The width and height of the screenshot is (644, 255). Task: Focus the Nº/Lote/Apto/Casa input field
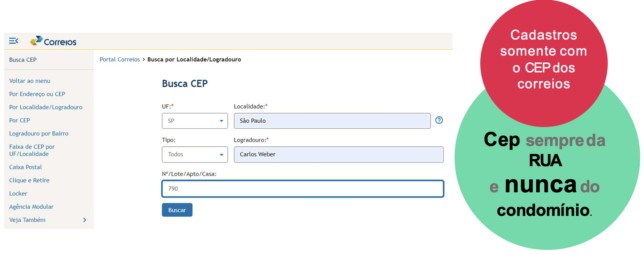[303, 189]
